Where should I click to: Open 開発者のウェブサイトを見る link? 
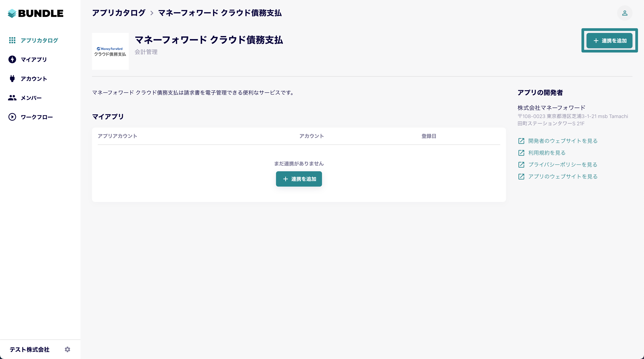pos(563,141)
